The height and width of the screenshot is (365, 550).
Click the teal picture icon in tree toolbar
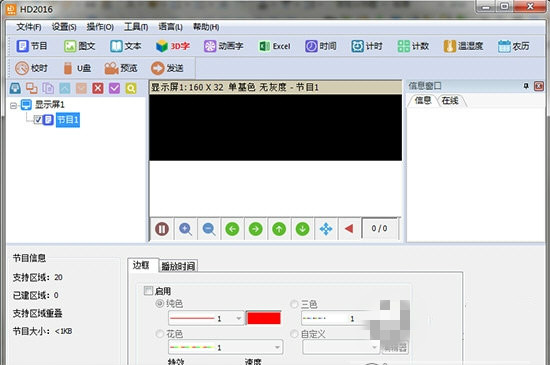(65, 88)
